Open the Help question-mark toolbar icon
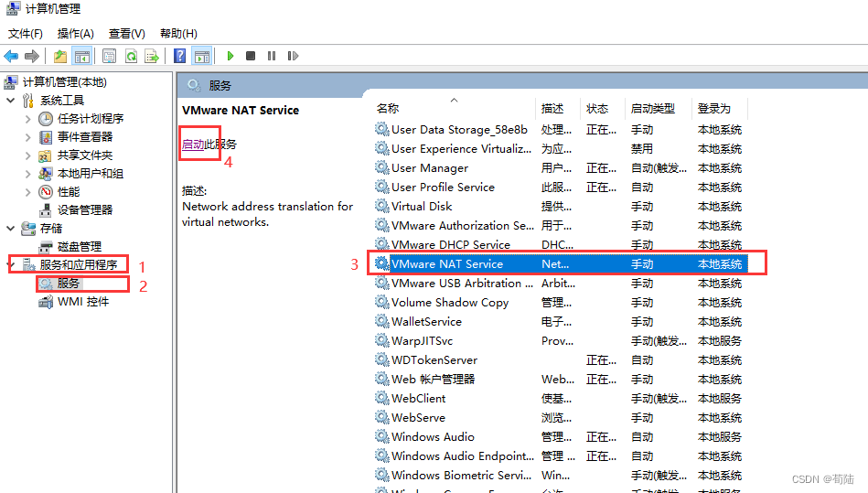The height and width of the screenshot is (493, 868). (x=180, y=56)
